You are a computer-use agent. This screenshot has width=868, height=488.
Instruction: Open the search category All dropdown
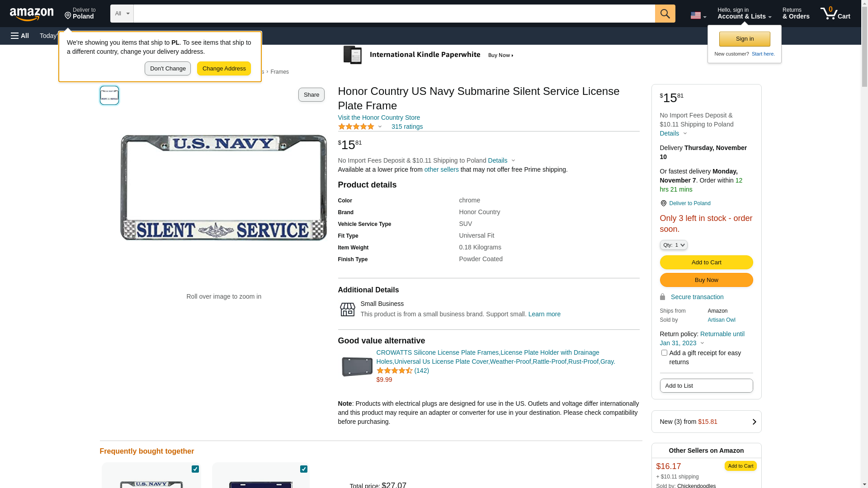122,14
